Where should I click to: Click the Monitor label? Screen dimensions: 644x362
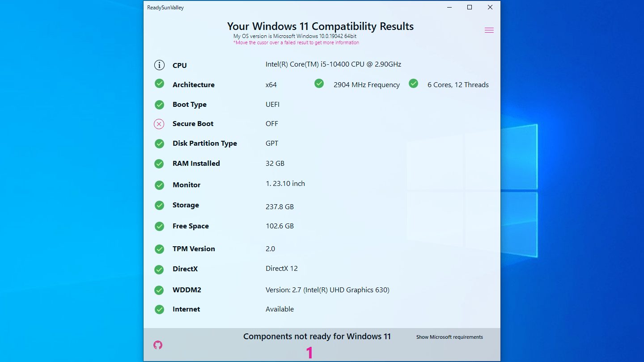(x=186, y=185)
